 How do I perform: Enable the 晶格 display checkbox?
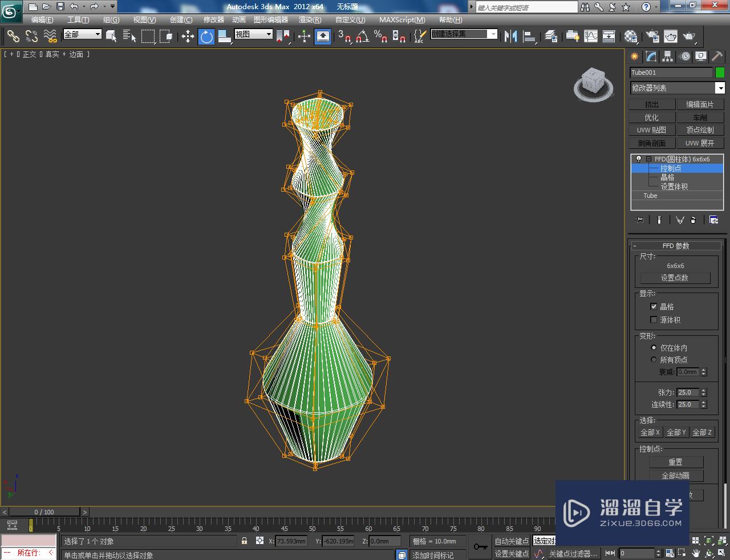pyautogui.click(x=654, y=306)
